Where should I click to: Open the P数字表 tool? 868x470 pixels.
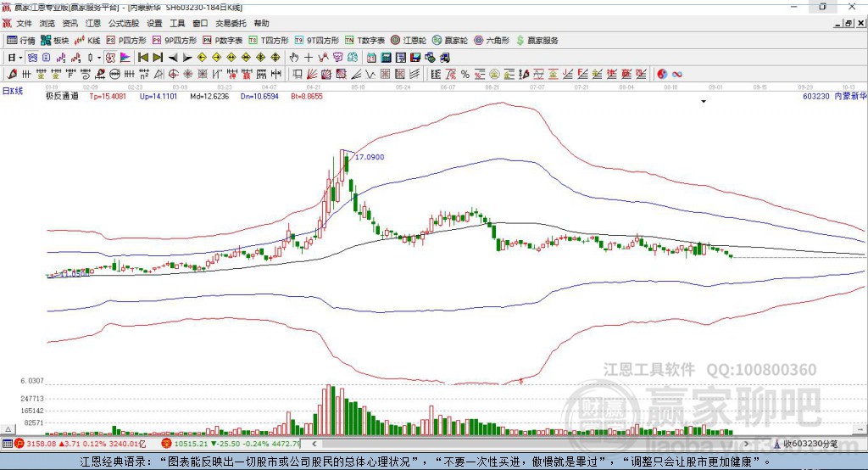(x=223, y=41)
